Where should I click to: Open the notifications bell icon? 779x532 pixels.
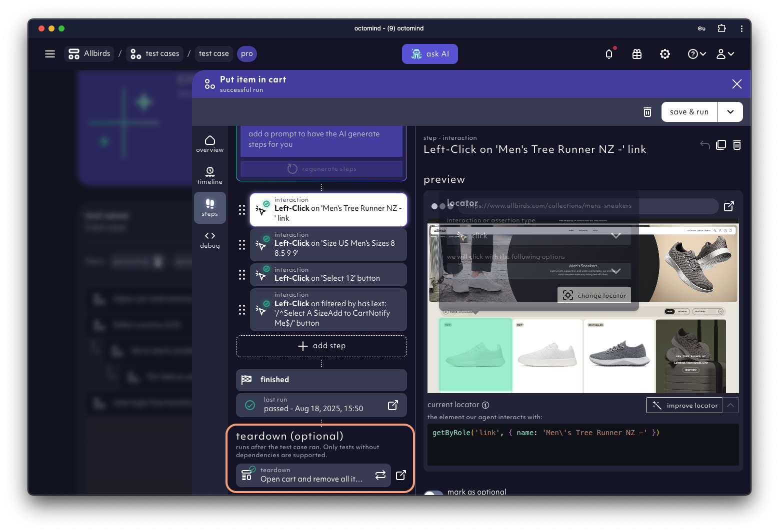[x=609, y=54]
